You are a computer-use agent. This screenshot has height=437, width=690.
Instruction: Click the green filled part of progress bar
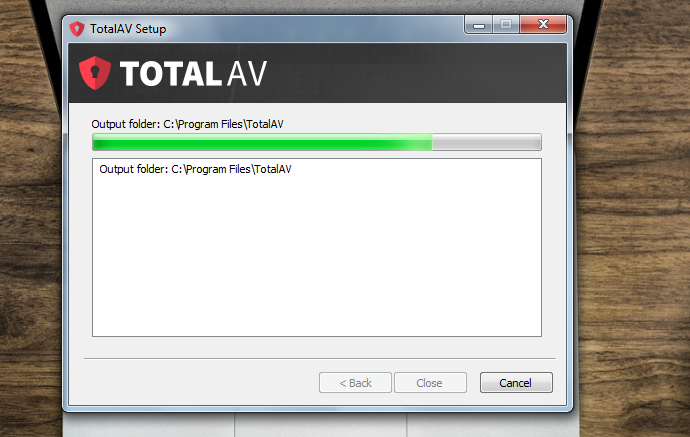[x=262, y=143]
